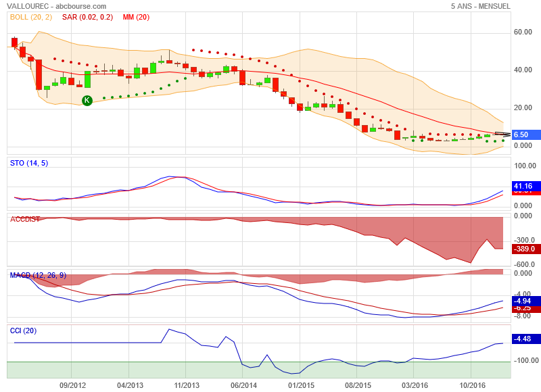The height and width of the screenshot is (392, 541).
Task: Click the ACCDIST indicator label
Action: click(25, 219)
